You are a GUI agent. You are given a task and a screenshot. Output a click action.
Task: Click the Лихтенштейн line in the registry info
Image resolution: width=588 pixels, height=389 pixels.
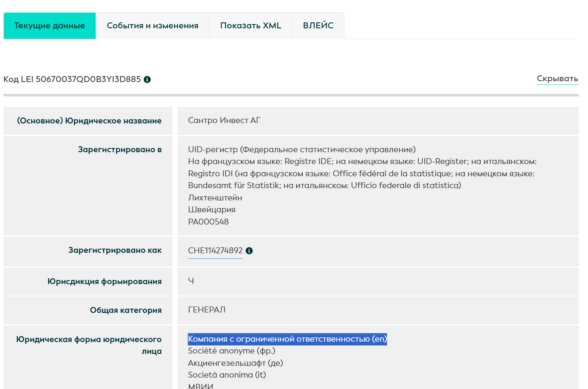[x=215, y=198]
